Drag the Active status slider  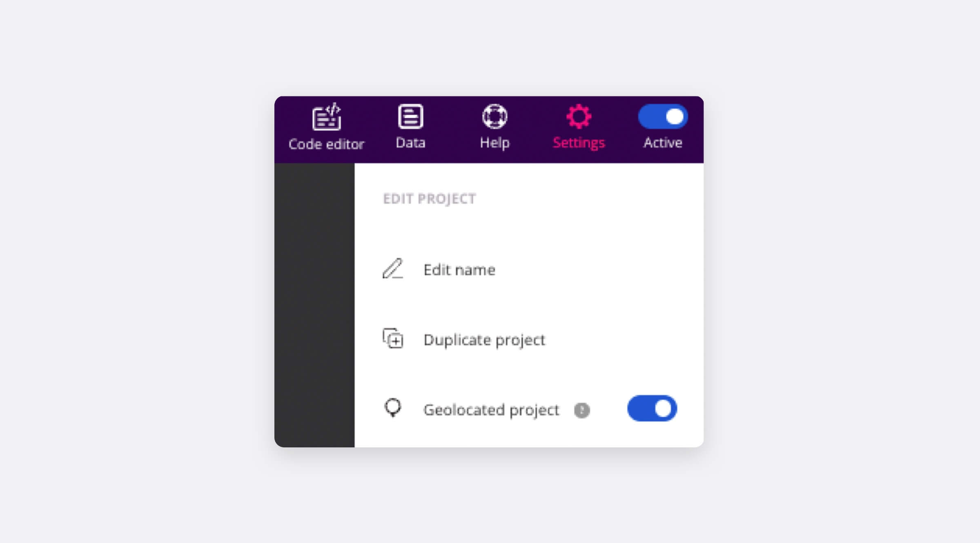[663, 117]
